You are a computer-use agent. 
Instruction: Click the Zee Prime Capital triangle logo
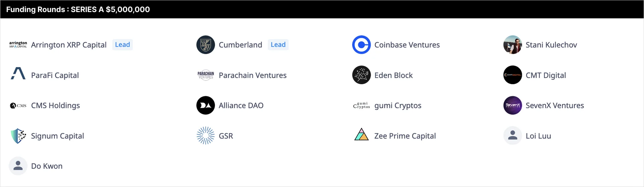[x=361, y=135]
